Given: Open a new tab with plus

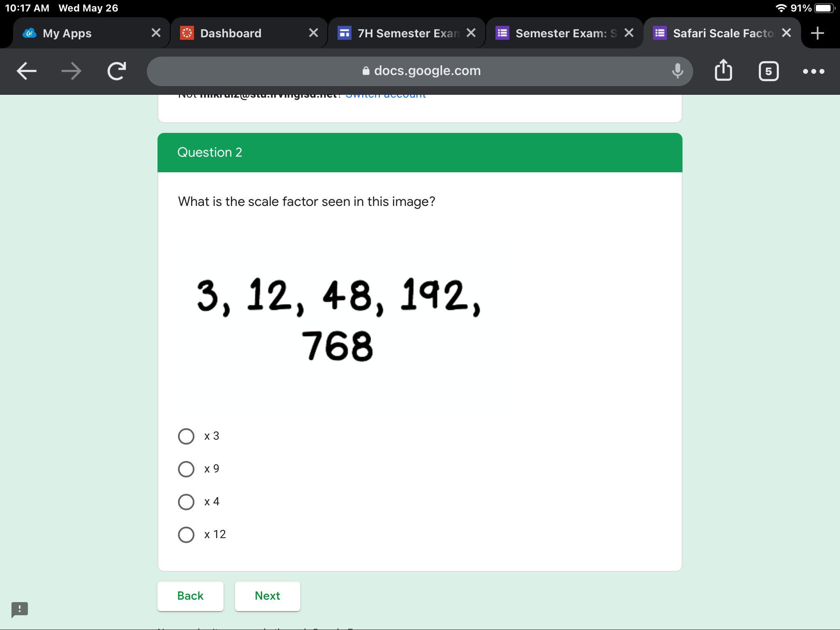Looking at the screenshot, I should tap(817, 33).
